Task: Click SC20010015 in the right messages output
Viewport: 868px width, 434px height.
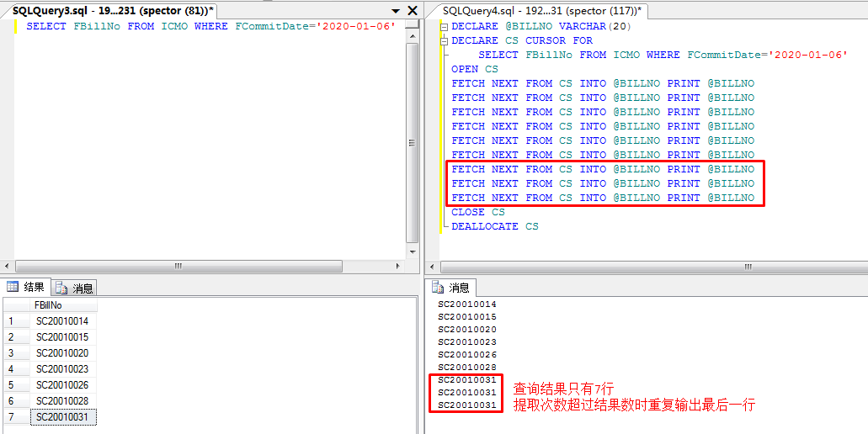Action: coord(467,317)
